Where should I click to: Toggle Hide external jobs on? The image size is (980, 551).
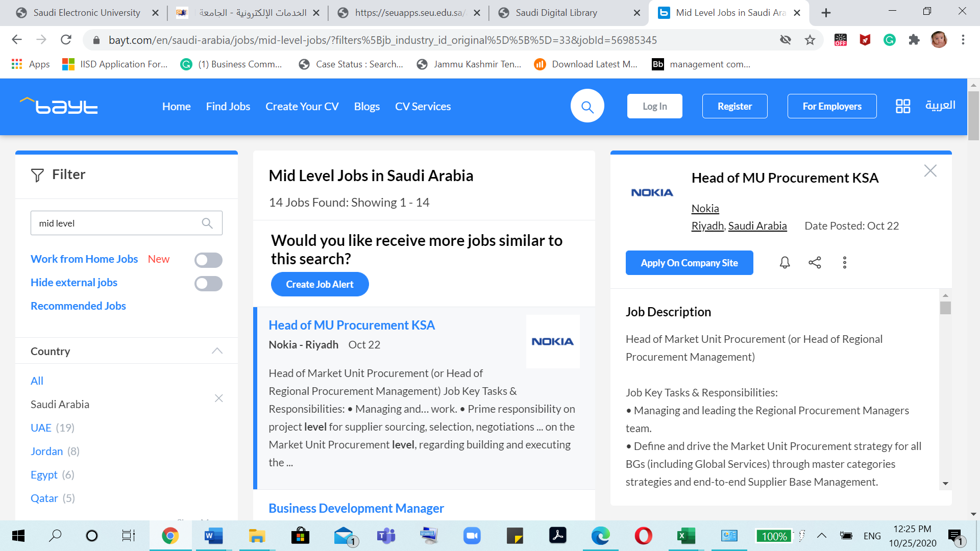point(208,283)
